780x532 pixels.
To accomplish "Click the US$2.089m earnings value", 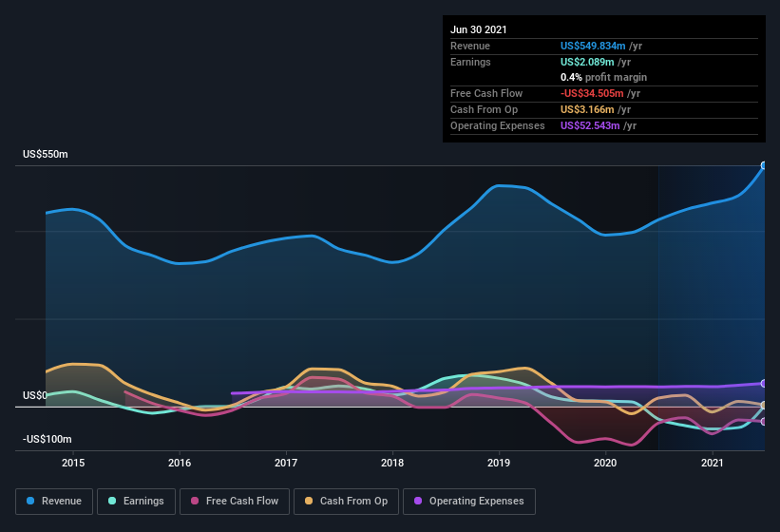I will tap(587, 62).
